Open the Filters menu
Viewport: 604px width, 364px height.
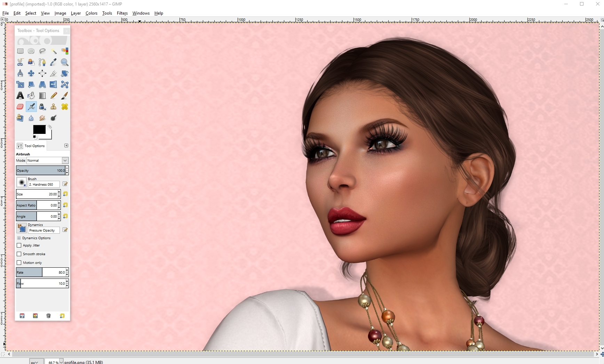[122, 13]
